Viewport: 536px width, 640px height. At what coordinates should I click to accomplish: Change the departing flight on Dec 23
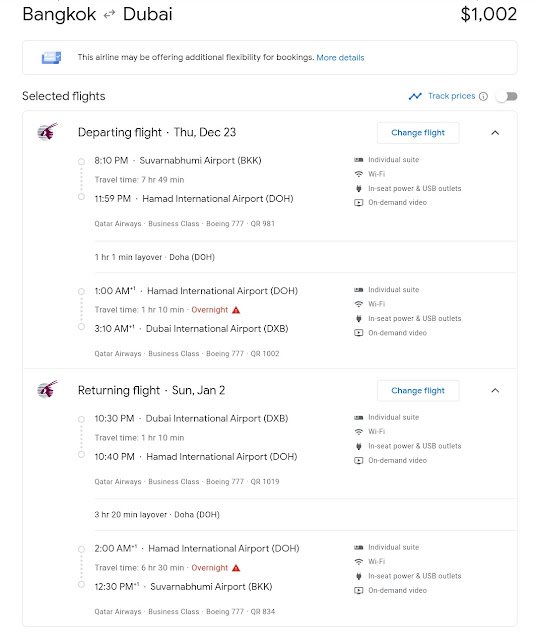pos(418,133)
